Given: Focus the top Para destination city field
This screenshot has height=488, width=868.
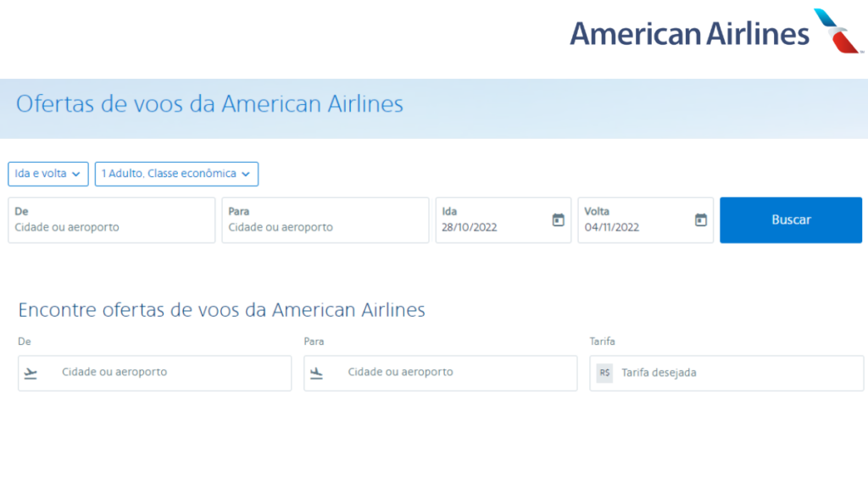Looking at the screenshot, I should pyautogui.click(x=325, y=220).
